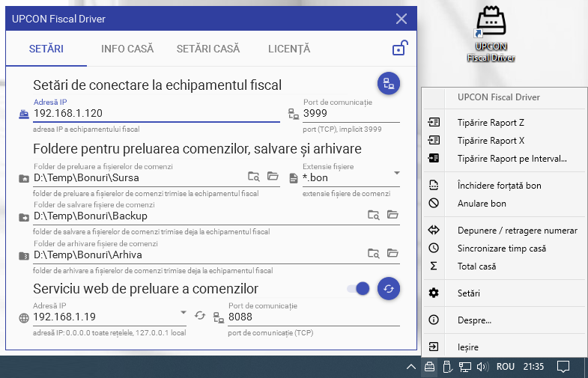Open folder icon for D:\Temp\Bonuri\Backup
The image size is (588, 378).
point(392,214)
